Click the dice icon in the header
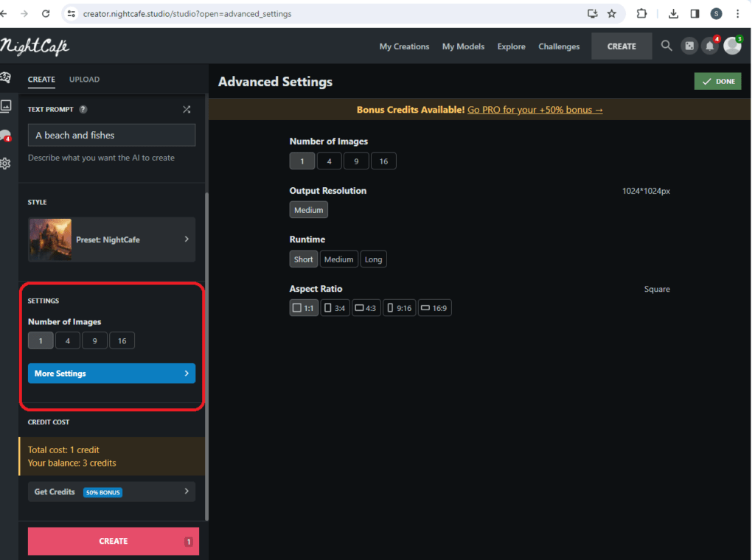This screenshot has height=560, width=755. pos(689,46)
